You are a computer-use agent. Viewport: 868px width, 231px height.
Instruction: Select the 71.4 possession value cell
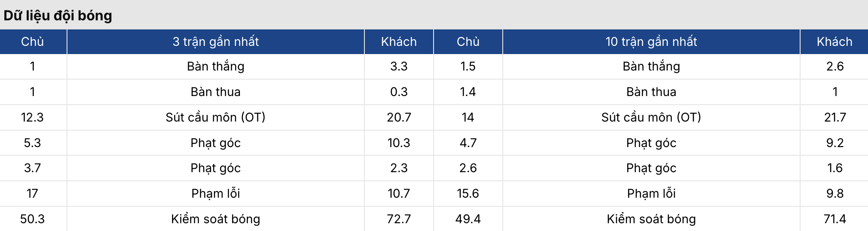coord(834,219)
